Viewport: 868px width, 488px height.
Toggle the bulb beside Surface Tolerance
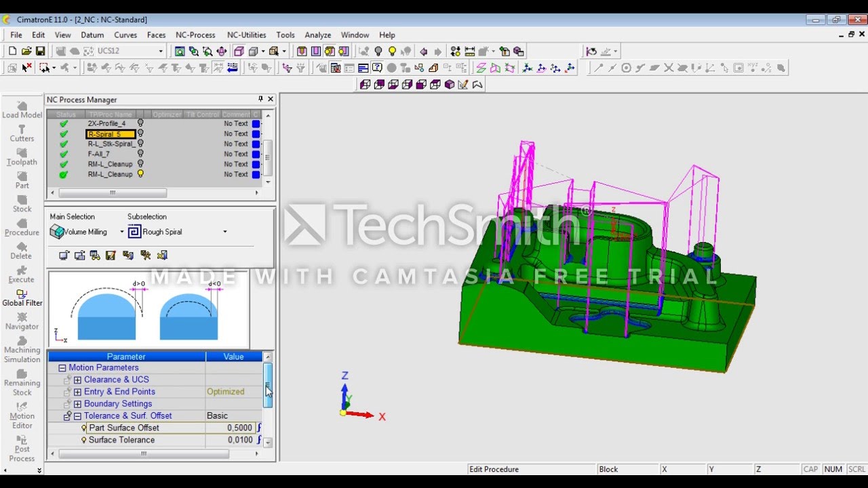pos(84,440)
